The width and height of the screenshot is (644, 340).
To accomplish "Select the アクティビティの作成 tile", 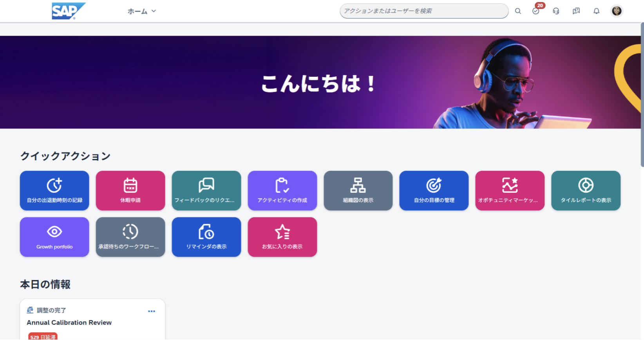I will [282, 190].
